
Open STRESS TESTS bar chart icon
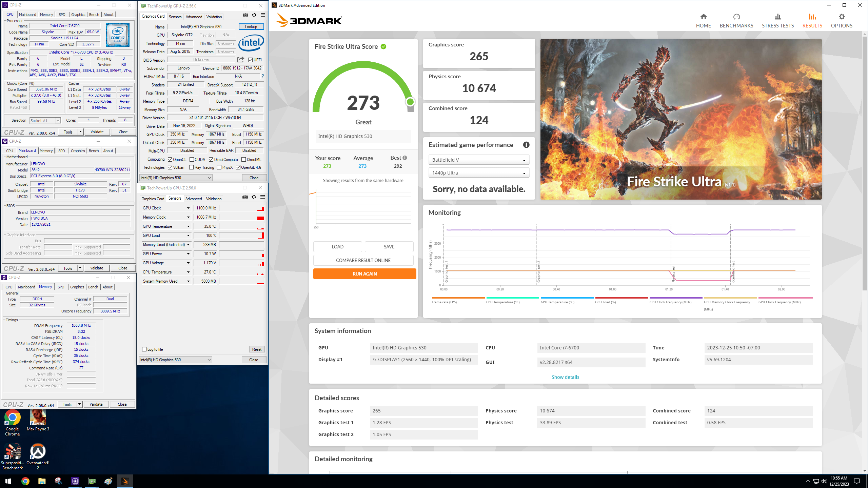click(x=778, y=17)
